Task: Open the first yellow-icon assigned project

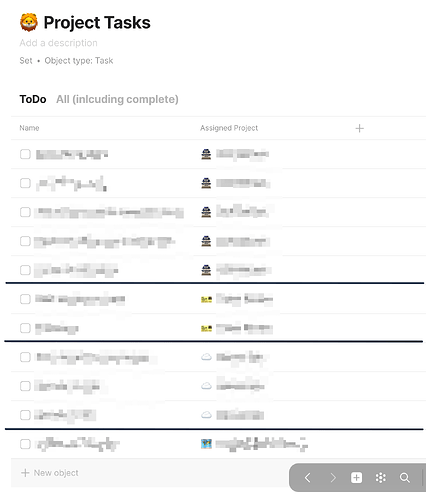Action: (237, 299)
